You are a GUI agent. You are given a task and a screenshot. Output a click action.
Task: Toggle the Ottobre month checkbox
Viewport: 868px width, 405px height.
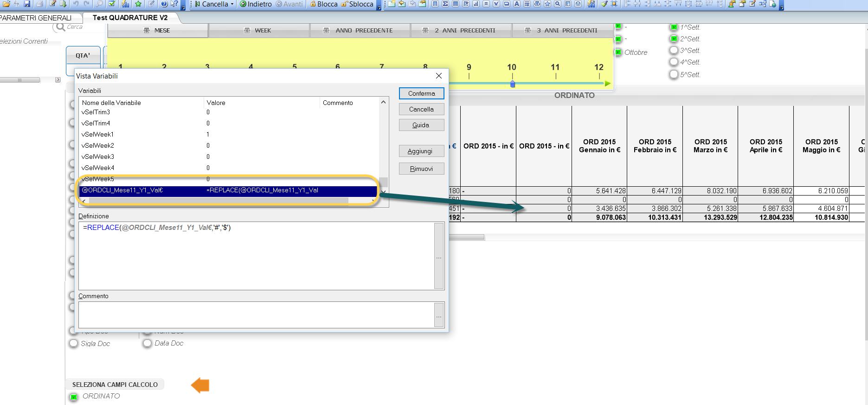618,52
